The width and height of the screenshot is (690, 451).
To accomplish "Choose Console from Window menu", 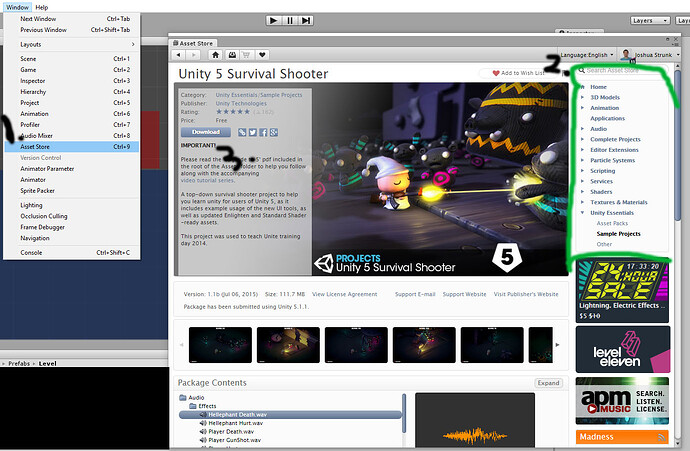I will (x=72, y=253).
